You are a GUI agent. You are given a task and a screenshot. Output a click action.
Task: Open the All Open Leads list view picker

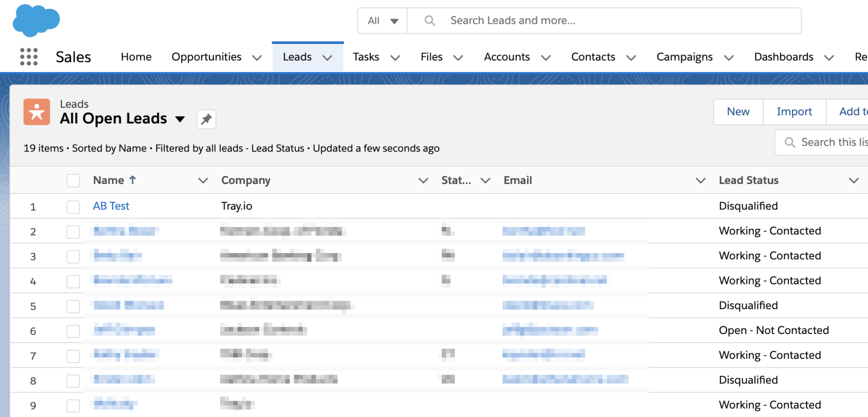tap(180, 119)
